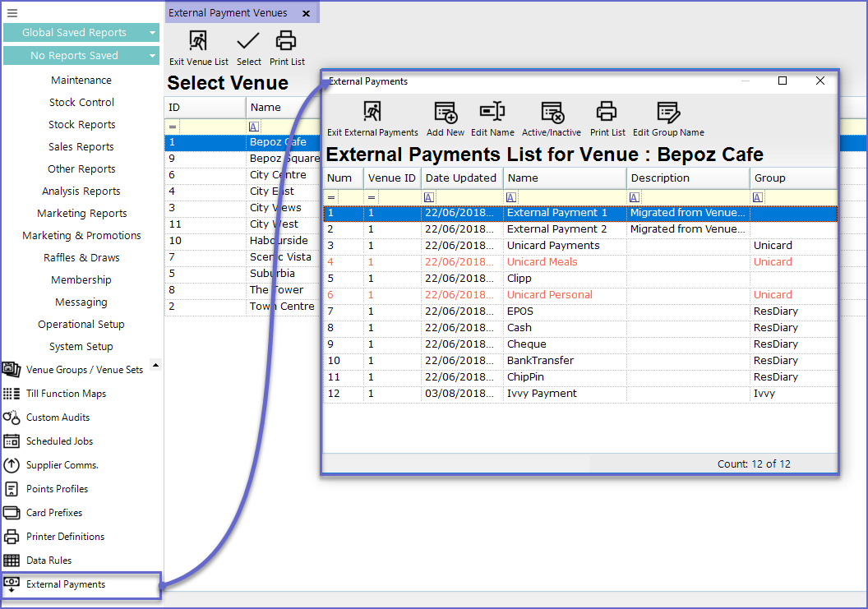Screen dimensions: 868x609
Task: Expand the No Reports Saved dropdown
Action: click(152, 56)
